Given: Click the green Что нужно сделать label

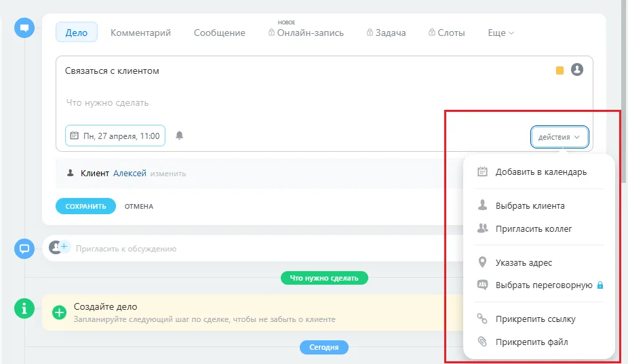Looking at the screenshot, I should [x=324, y=278].
